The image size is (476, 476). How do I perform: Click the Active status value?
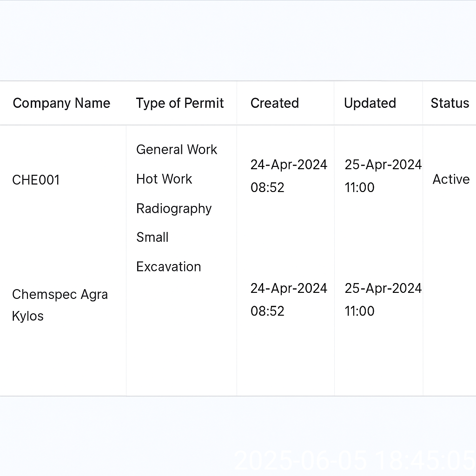pyautogui.click(x=451, y=179)
